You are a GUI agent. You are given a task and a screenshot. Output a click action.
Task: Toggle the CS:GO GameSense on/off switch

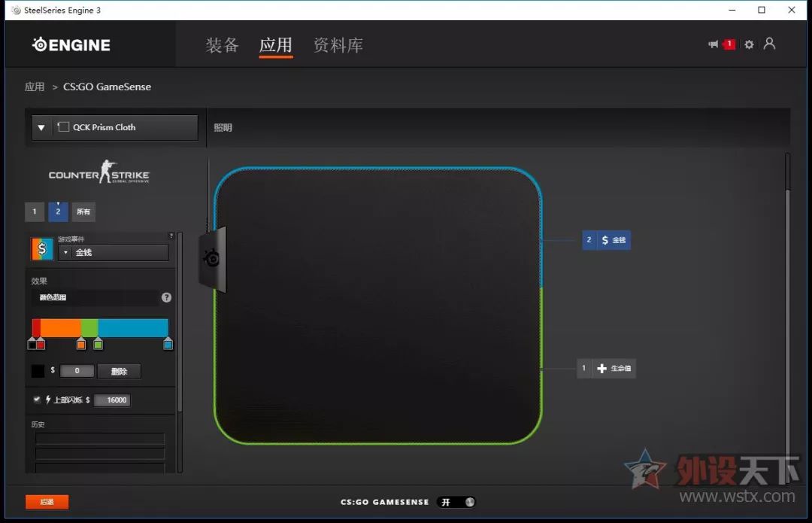[456, 502]
